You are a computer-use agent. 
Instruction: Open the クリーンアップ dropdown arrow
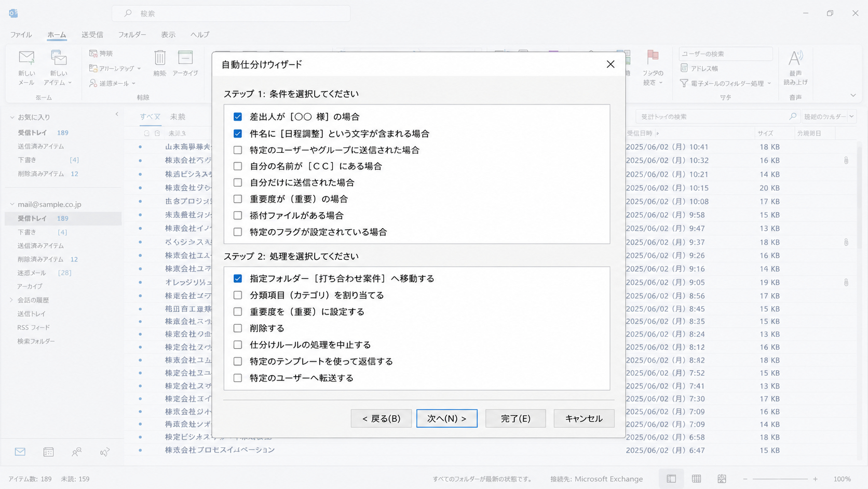(139, 69)
